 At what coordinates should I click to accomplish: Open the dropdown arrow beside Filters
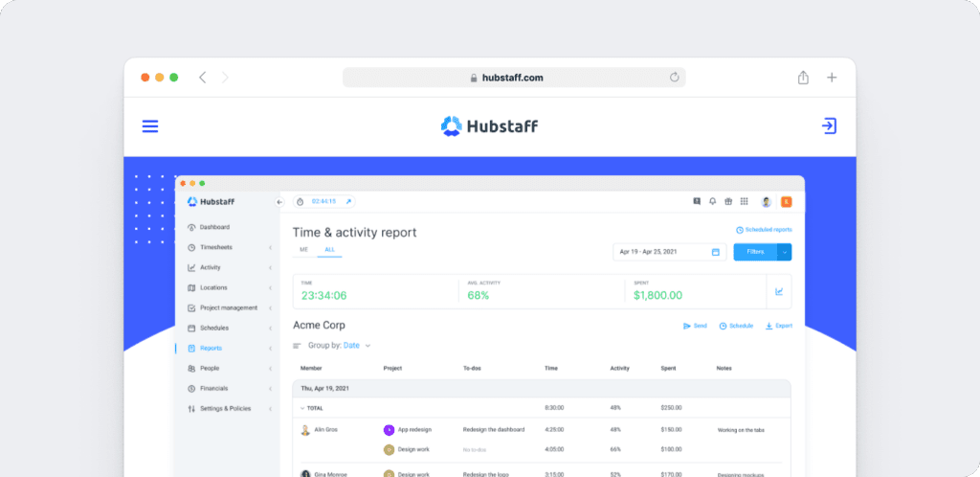[x=785, y=252]
